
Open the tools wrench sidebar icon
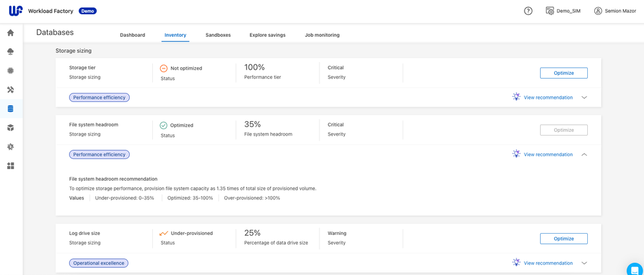pyautogui.click(x=10, y=90)
